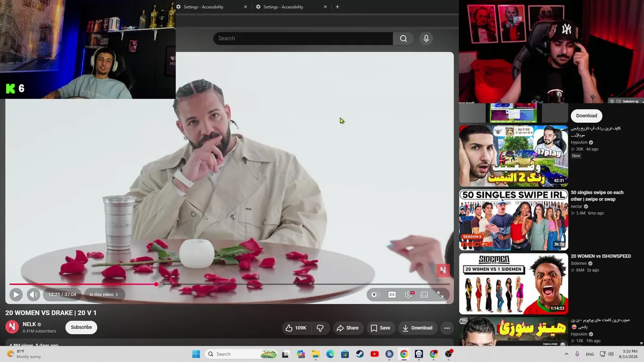Screen dimensions: 644x362
Task: Enter fullscreen in the video player
Action: pos(440,295)
